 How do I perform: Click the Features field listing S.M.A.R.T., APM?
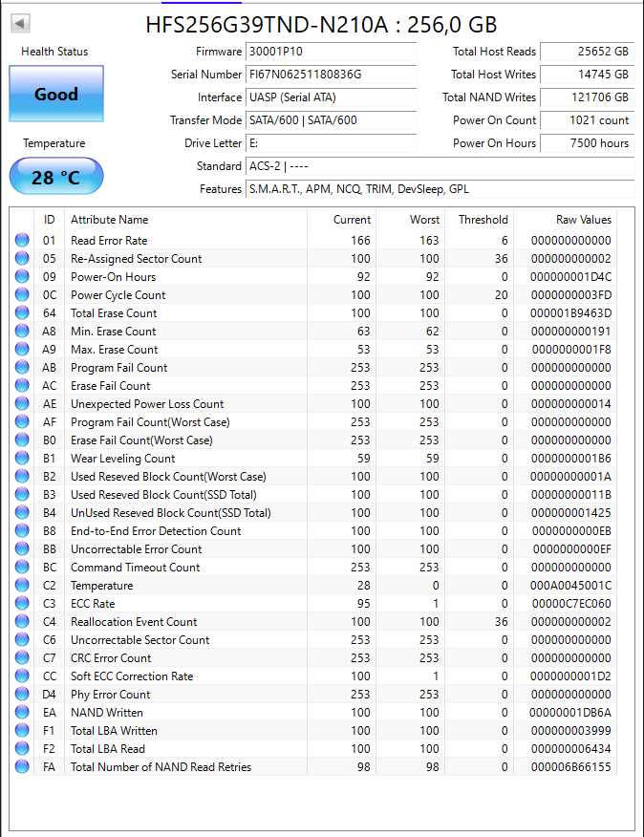pyautogui.click(x=440, y=189)
